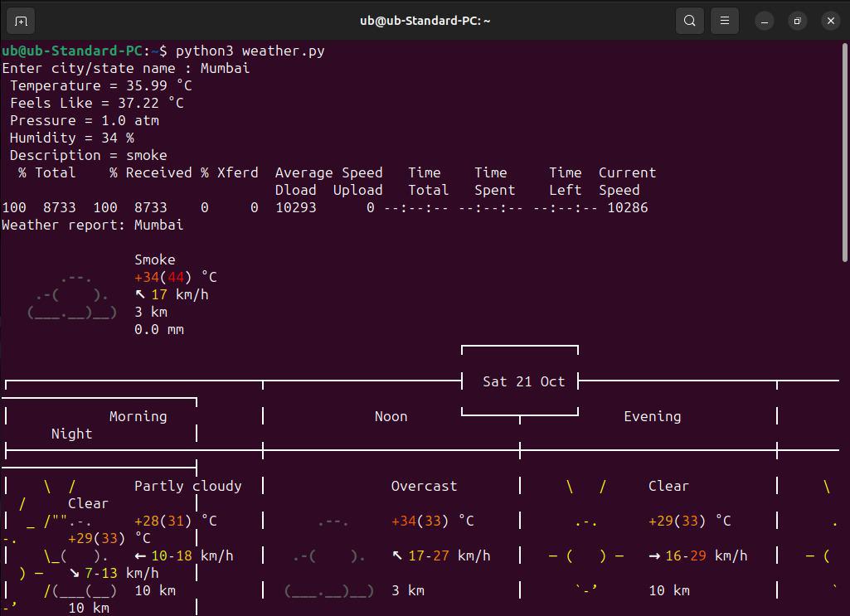Click the Noon column header
The height and width of the screenshot is (616, 850).
[x=391, y=416]
